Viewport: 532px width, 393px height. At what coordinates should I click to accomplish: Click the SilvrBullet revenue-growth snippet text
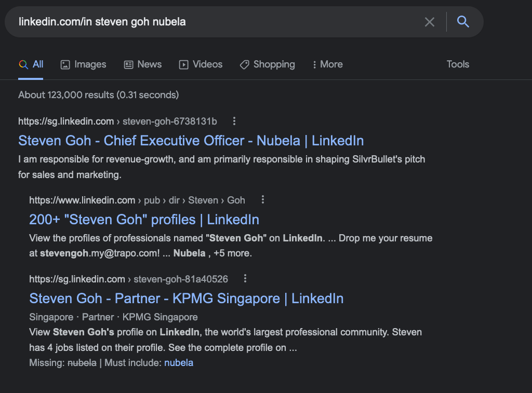[x=221, y=167]
